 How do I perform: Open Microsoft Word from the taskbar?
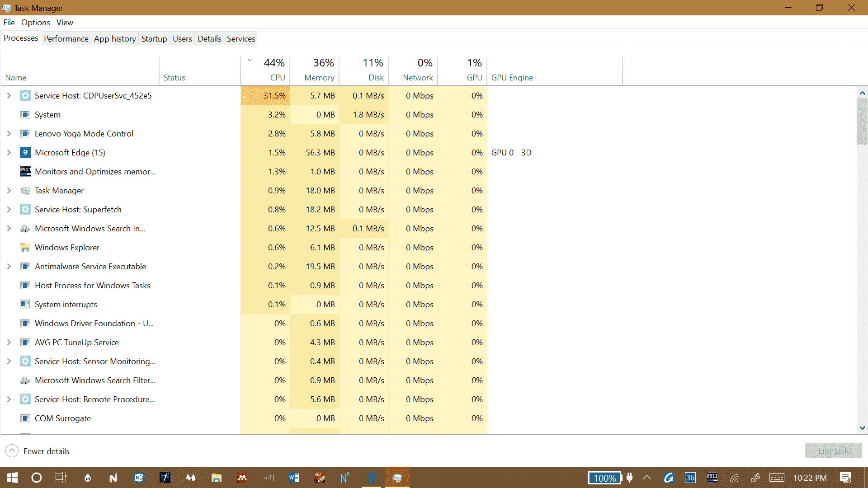tap(294, 478)
